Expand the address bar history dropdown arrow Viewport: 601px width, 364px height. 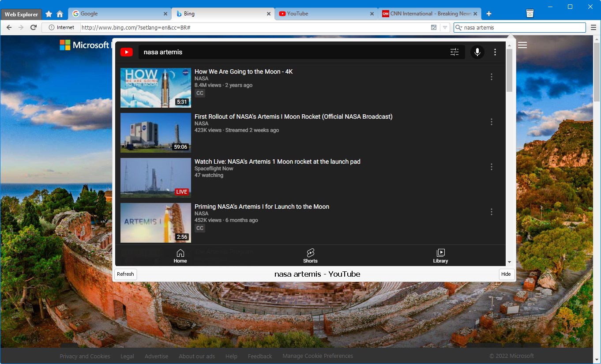tap(445, 27)
